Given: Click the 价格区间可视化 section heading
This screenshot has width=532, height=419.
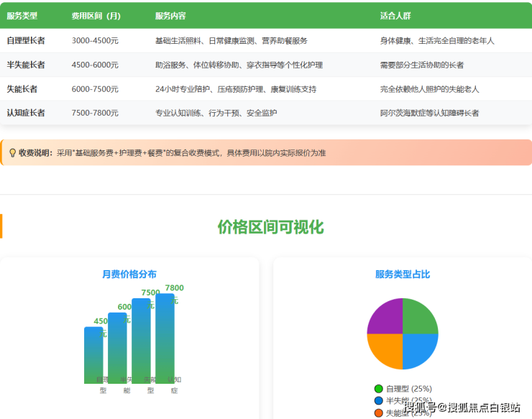Looking at the screenshot, I should point(270,227).
